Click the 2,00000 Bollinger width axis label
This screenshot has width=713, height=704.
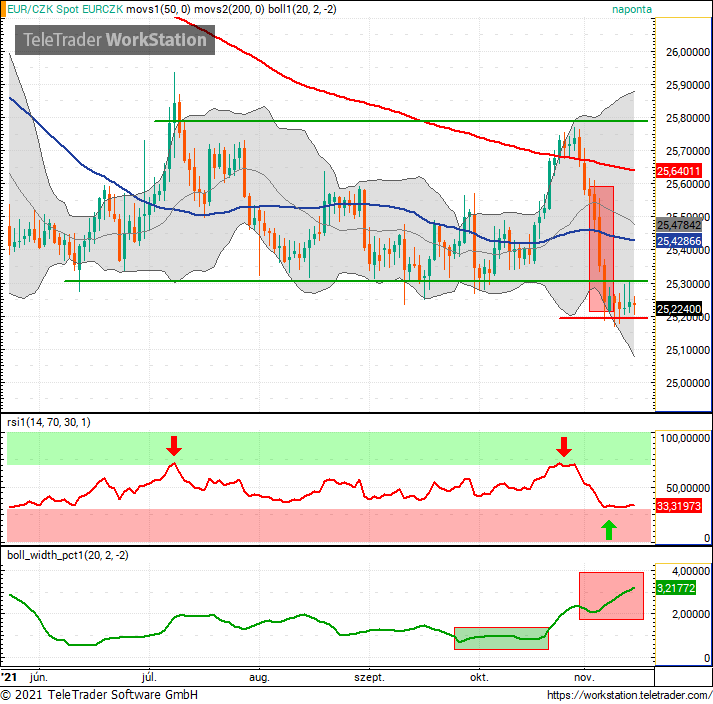(690, 614)
